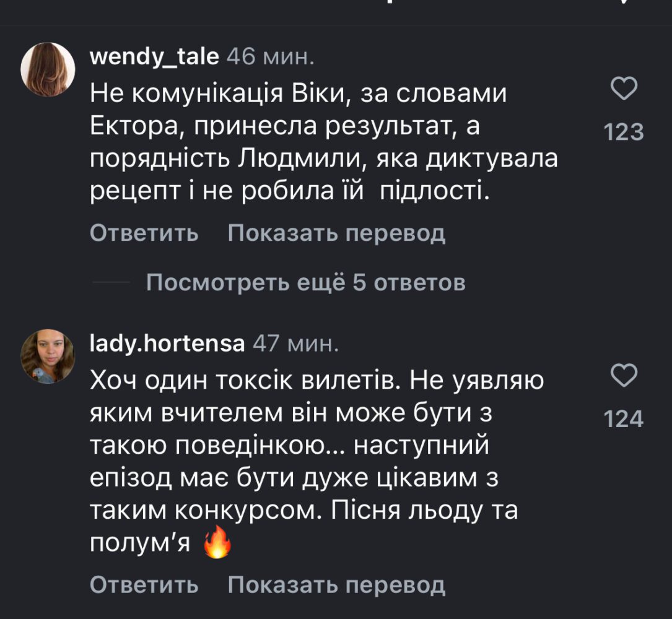The height and width of the screenshot is (619, 672).
Task: Open the 124 likes count
Action: pyautogui.click(x=624, y=420)
